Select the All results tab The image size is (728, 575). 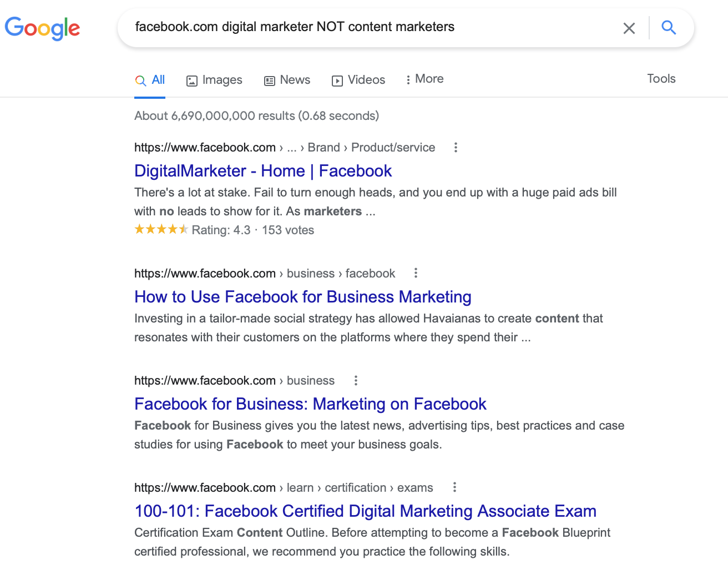point(150,80)
